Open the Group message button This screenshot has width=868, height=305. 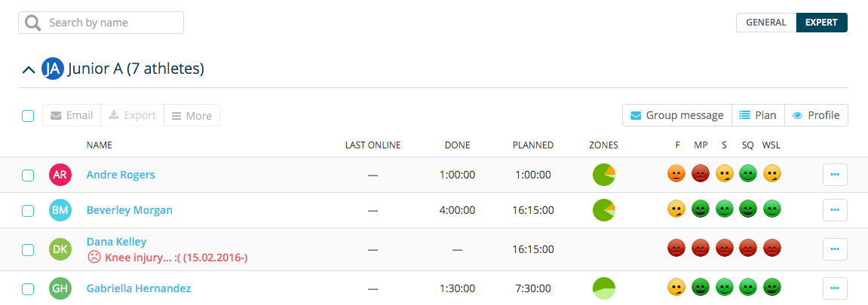coord(677,115)
